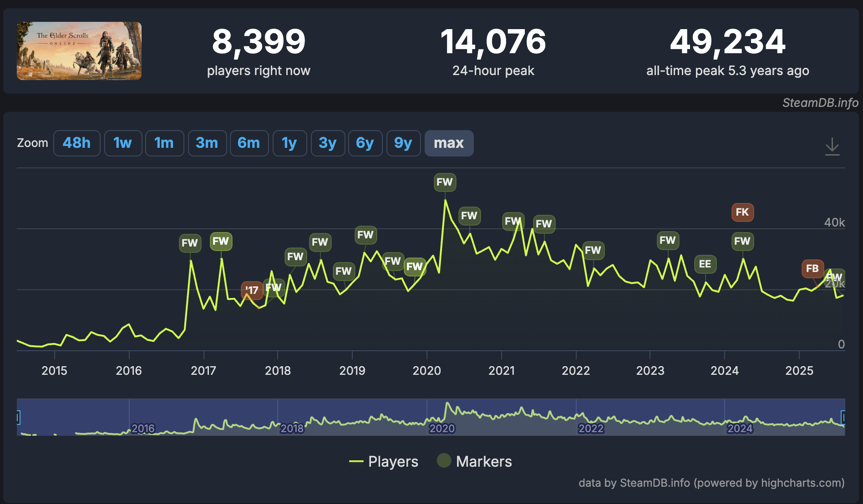
Task: Click the 2020 label in the navigator strip
Action: coord(442,428)
